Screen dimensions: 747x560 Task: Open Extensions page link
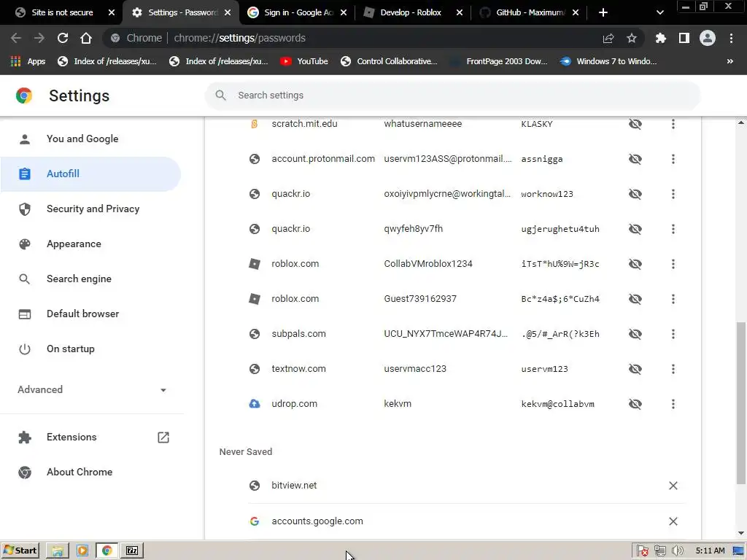click(90, 437)
